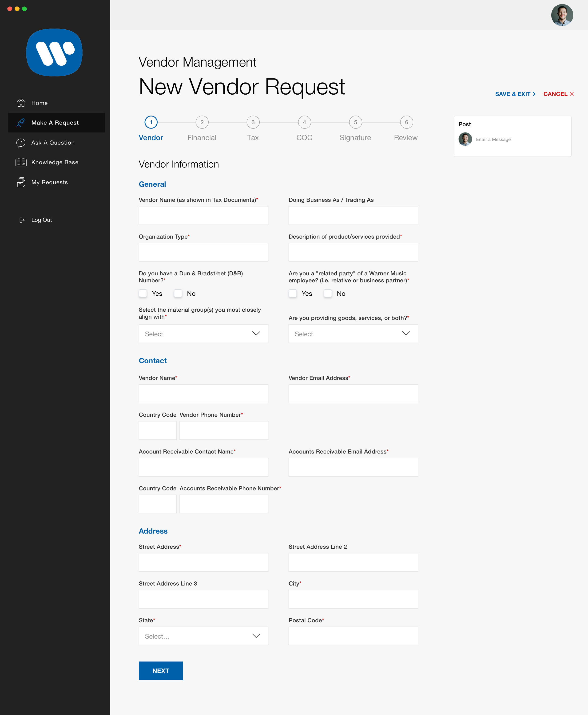Screen dimensions: 588x715
Task: Click the Knowledge Base book icon
Action: [x=21, y=162]
